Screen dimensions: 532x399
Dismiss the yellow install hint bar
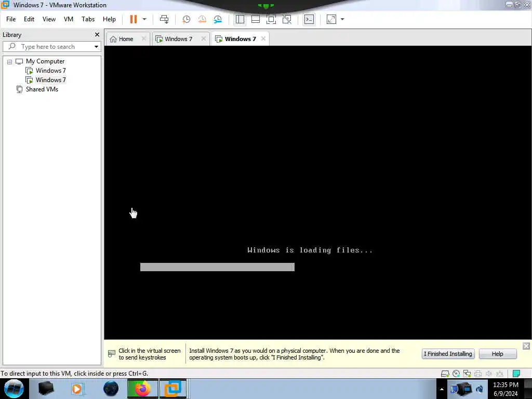pos(526,346)
